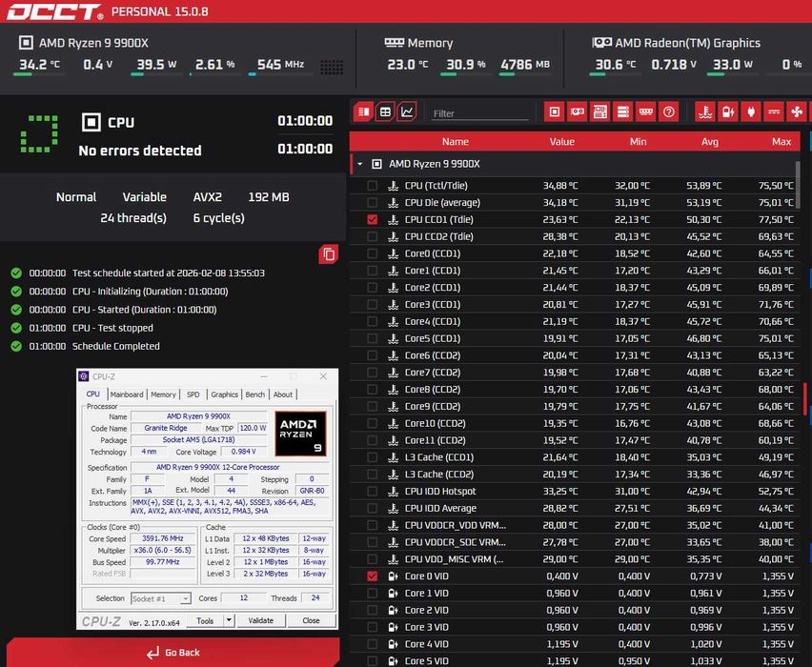Open the About tab in CPU-Z

pos(283,394)
